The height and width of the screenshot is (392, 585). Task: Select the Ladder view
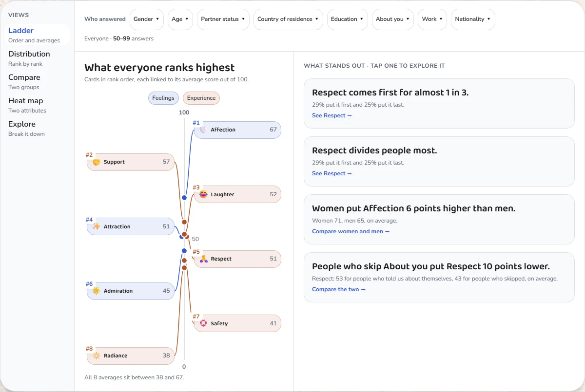[x=38, y=35]
